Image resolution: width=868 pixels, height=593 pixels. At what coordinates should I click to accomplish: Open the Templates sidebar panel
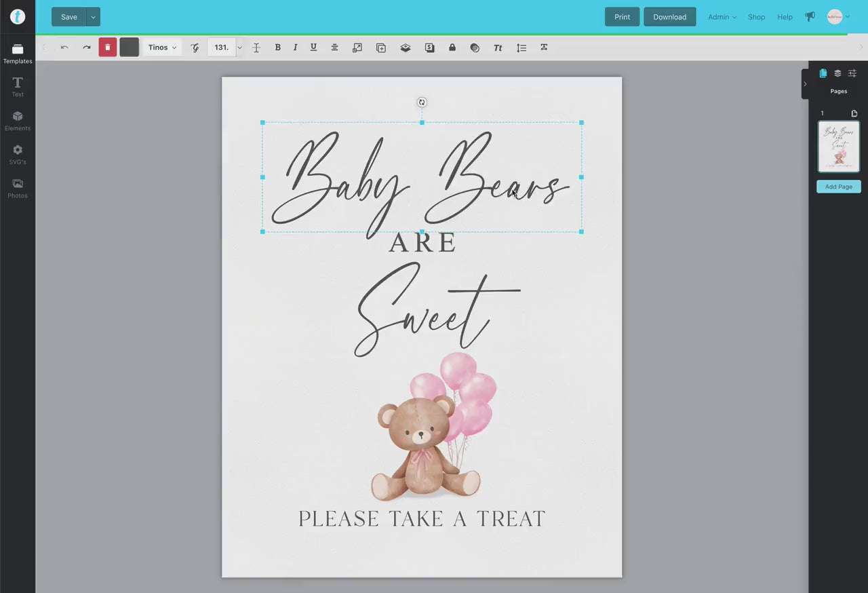(18, 54)
